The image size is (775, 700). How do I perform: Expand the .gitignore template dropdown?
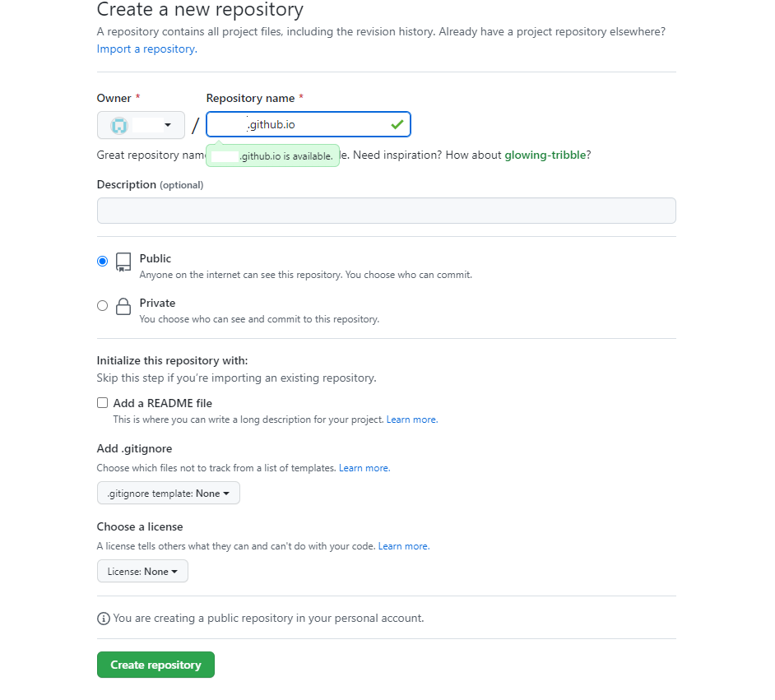point(169,494)
